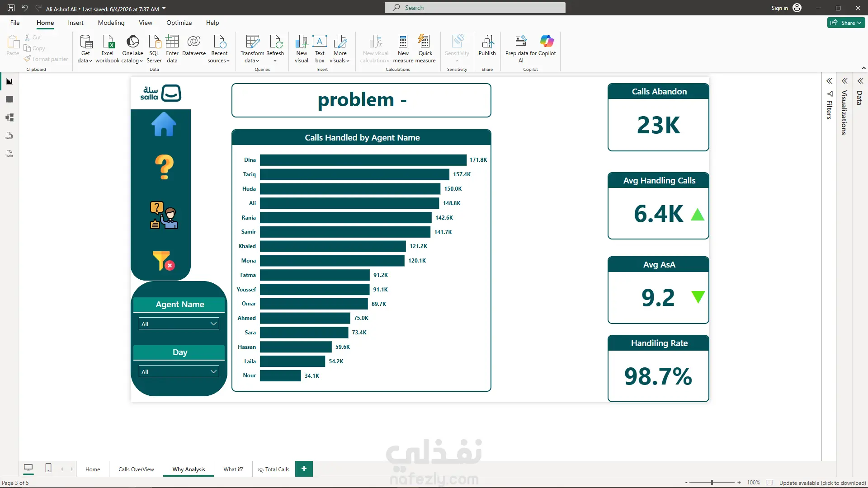Click the SQL Server icon
The width and height of the screenshot is (868, 488).
[154, 48]
